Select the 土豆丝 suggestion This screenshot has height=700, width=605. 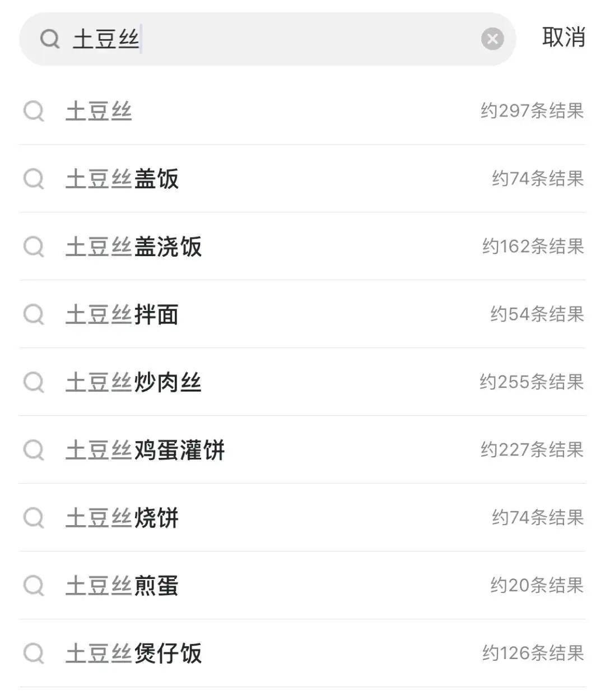click(302, 111)
